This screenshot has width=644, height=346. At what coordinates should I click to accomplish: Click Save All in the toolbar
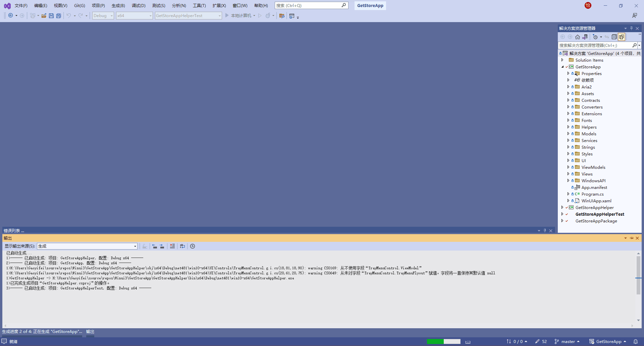point(59,16)
